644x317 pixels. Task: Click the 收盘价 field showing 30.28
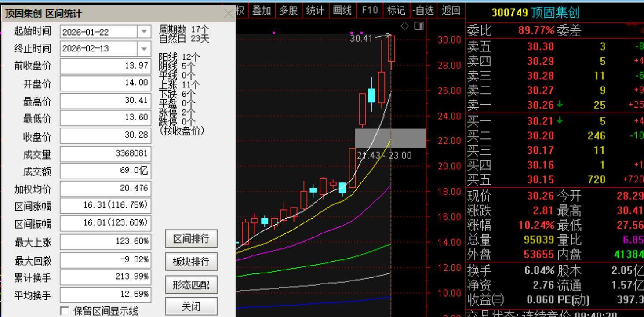tap(106, 135)
